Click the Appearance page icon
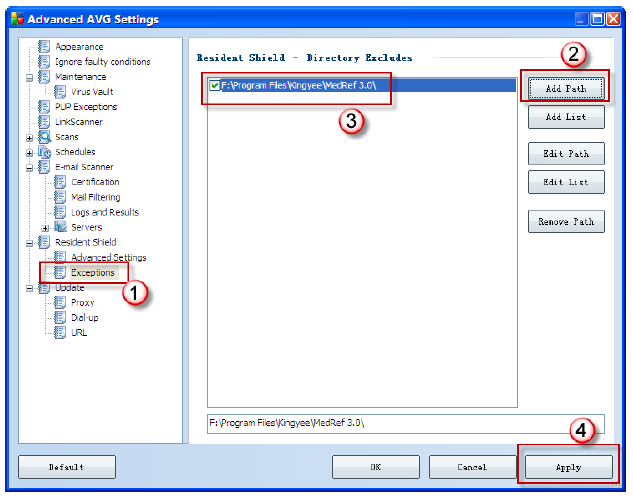 (x=44, y=46)
